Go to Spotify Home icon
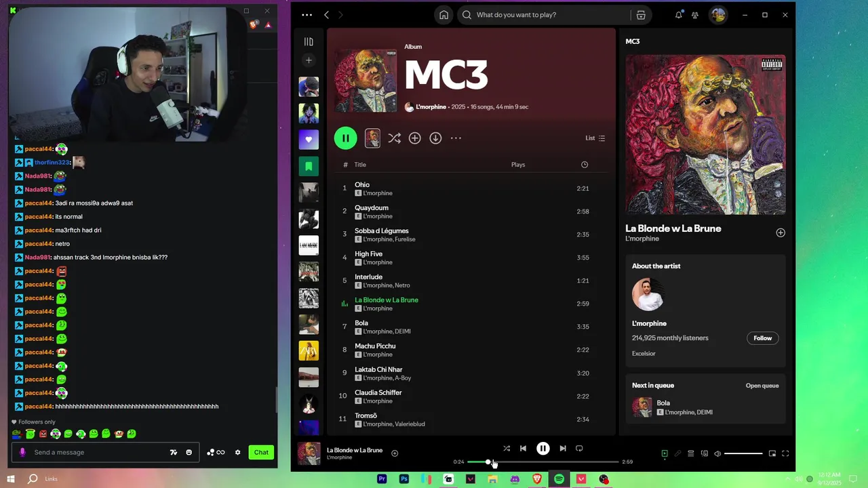 click(443, 15)
